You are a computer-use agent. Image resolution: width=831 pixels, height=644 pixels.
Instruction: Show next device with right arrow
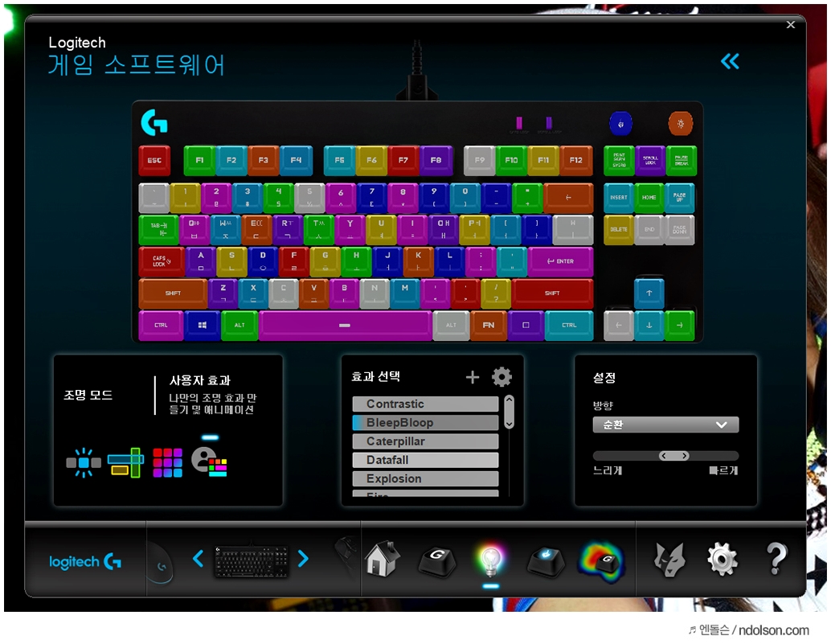coord(303,558)
